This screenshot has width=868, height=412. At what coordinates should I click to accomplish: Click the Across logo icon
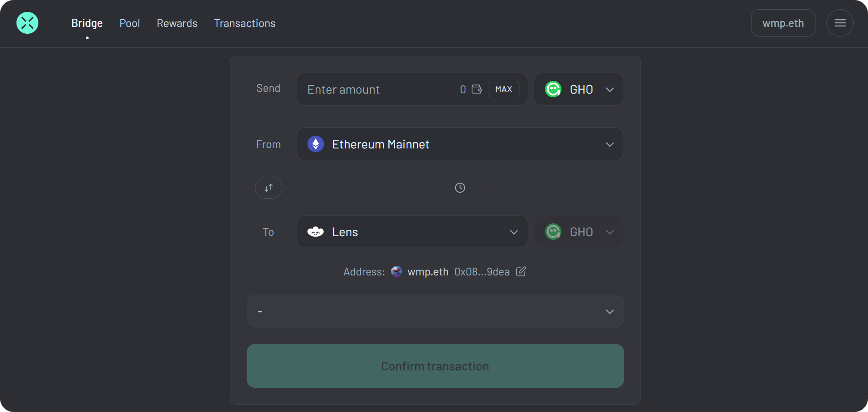[x=27, y=23]
